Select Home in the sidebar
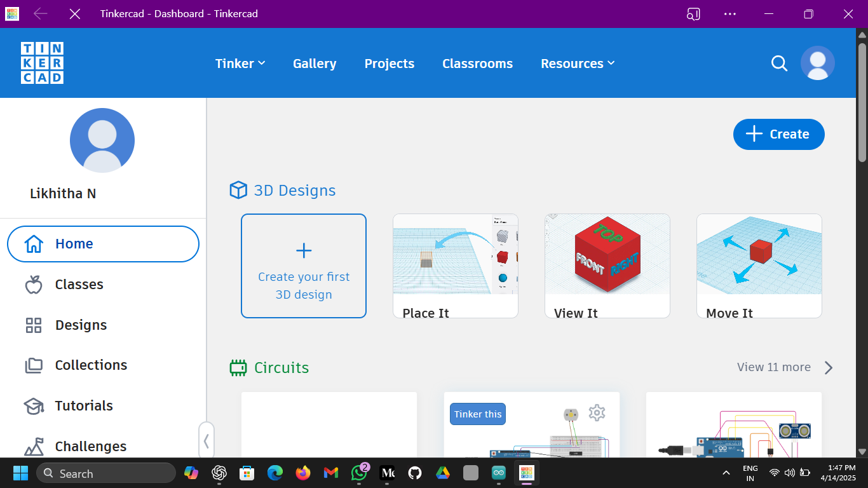This screenshot has height=488, width=868. point(103,244)
